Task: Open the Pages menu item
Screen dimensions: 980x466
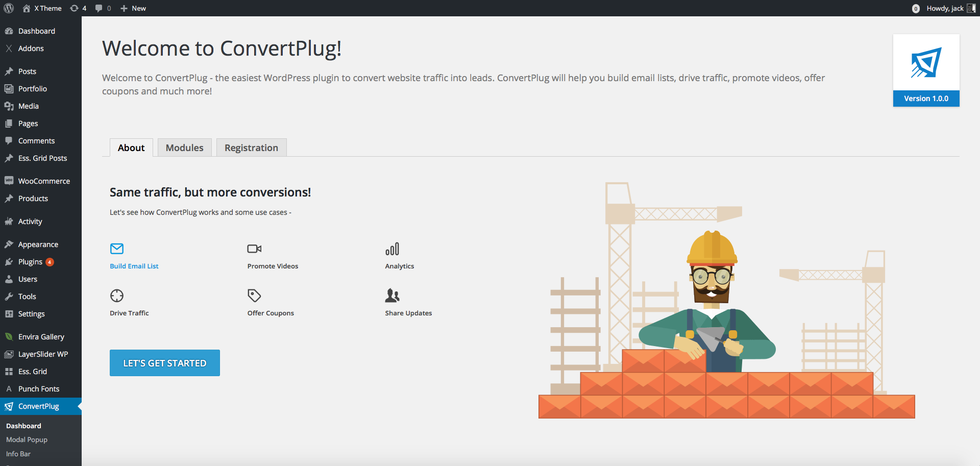Action: pyautogui.click(x=41, y=124)
